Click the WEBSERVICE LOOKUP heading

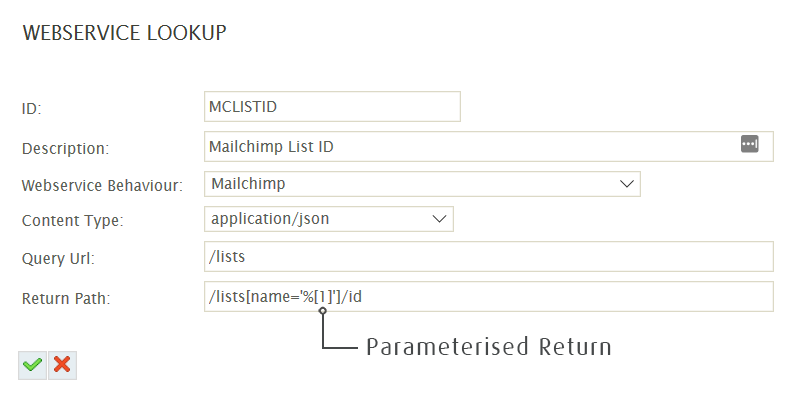coord(124,33)
